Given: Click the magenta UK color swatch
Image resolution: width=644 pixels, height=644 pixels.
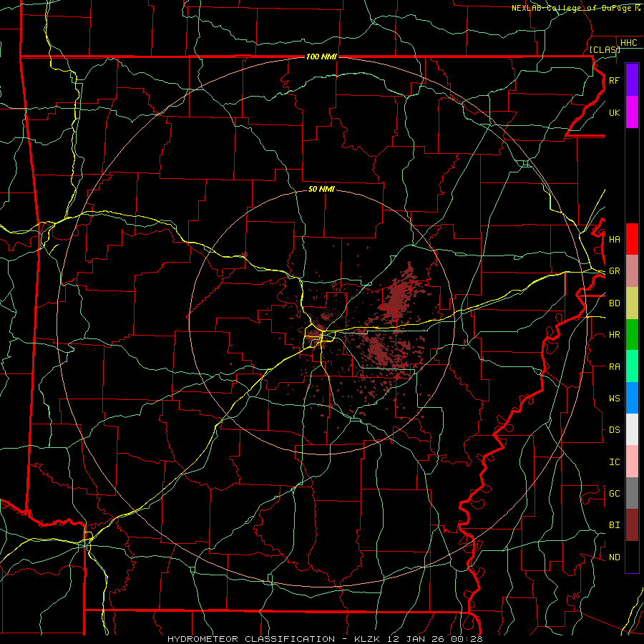Looking at the screenshot, I should (632, 112).
